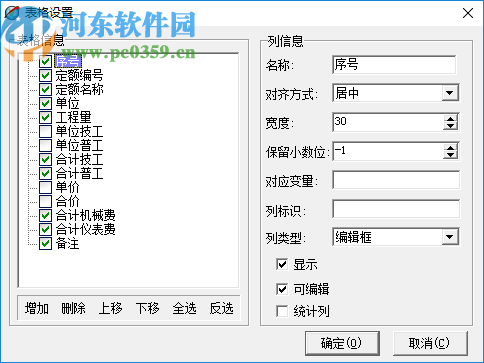Viewport: 484px width, 363px height.
Task: Click the 删除 button
Action: pos(74,308)
